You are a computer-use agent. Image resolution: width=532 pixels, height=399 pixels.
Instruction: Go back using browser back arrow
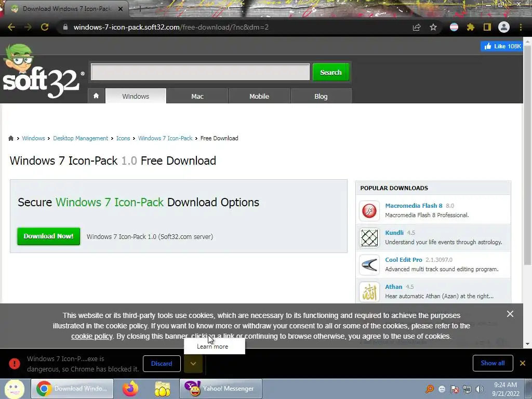11,27
